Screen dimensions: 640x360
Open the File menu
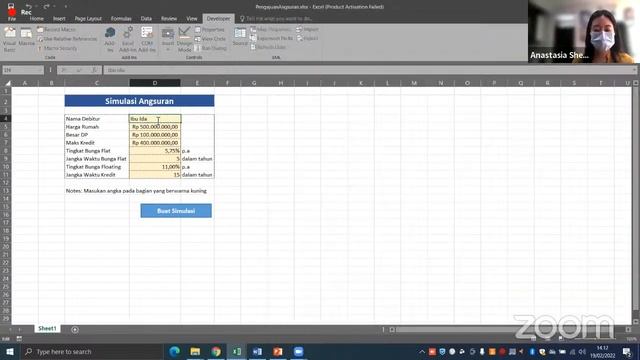tap(12, 19)
